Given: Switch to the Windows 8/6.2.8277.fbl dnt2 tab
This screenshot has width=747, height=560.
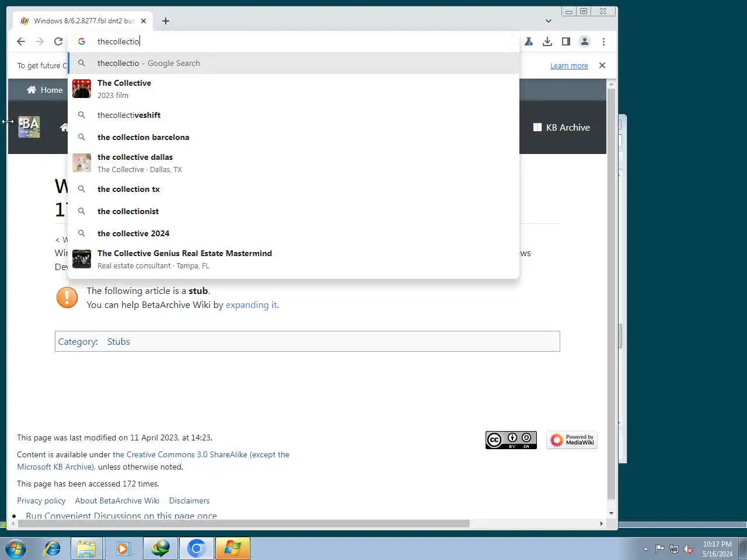Looking at the screenshot, I should click(83, 21).
